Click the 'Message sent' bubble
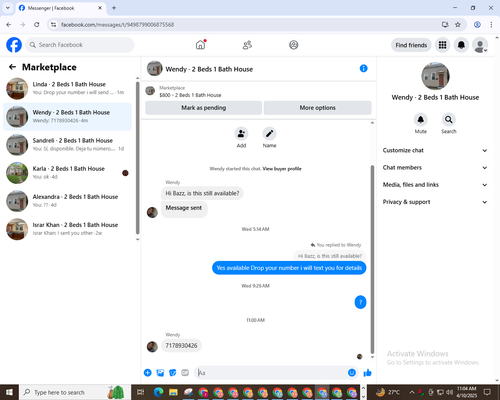 pos(184,208)
